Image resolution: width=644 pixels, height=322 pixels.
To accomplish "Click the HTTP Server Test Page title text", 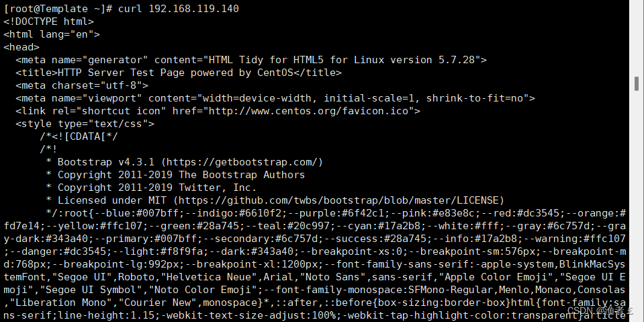I will click(175, 73).
